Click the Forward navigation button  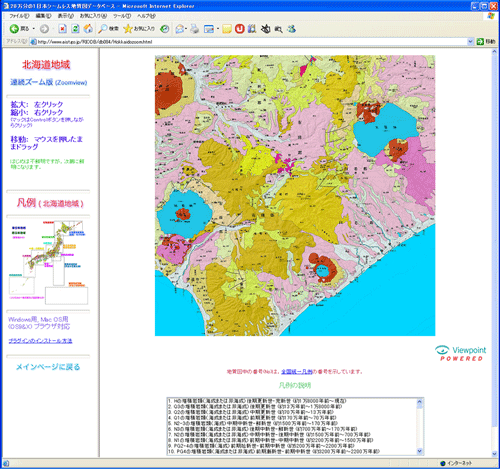44,29
